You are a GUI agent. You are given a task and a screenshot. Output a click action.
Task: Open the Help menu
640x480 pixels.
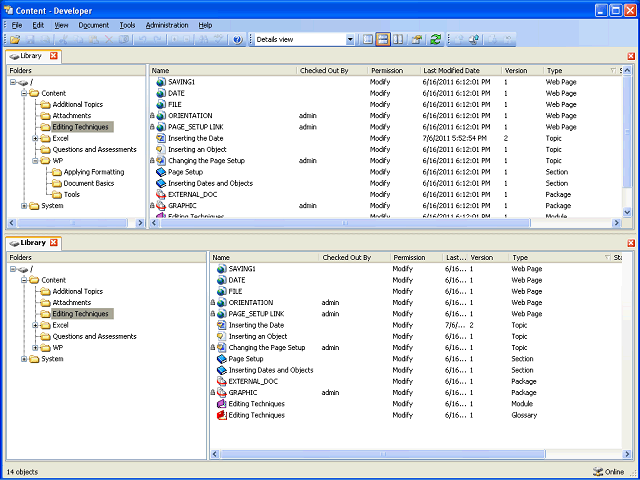click(x=205, y=25)
